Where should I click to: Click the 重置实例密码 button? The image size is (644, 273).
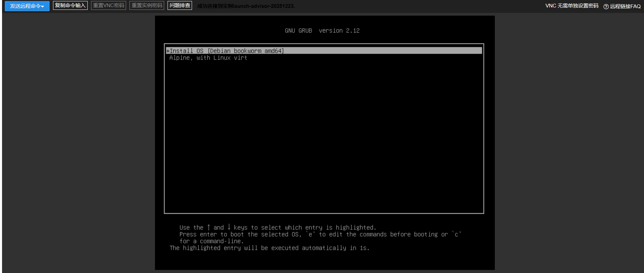[147, 5]
